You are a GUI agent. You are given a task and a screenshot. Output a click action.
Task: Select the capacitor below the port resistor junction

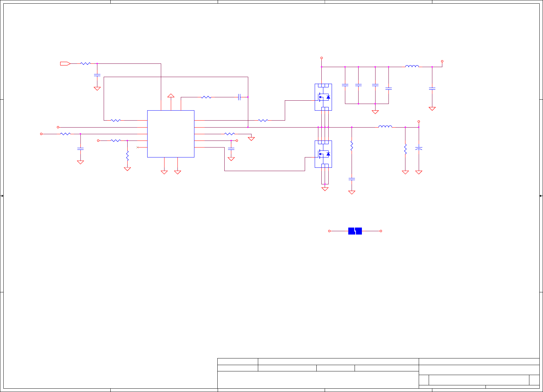pyautogui.click(x=97, y=75)
